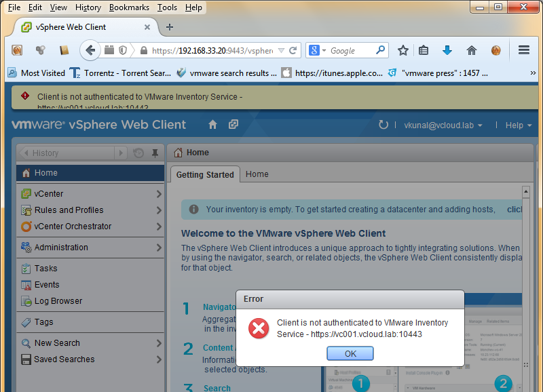The image size is (543, 392).
Task: Open the Search link in Getting Started
Action: coord(217,388)
